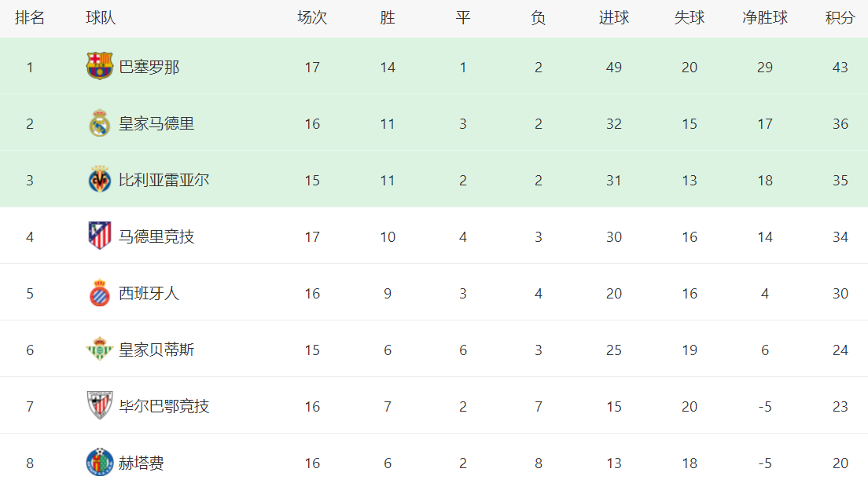Screen dimensions: 868x487
Task: Click the 球队 column header
Action: coord(101,18)
